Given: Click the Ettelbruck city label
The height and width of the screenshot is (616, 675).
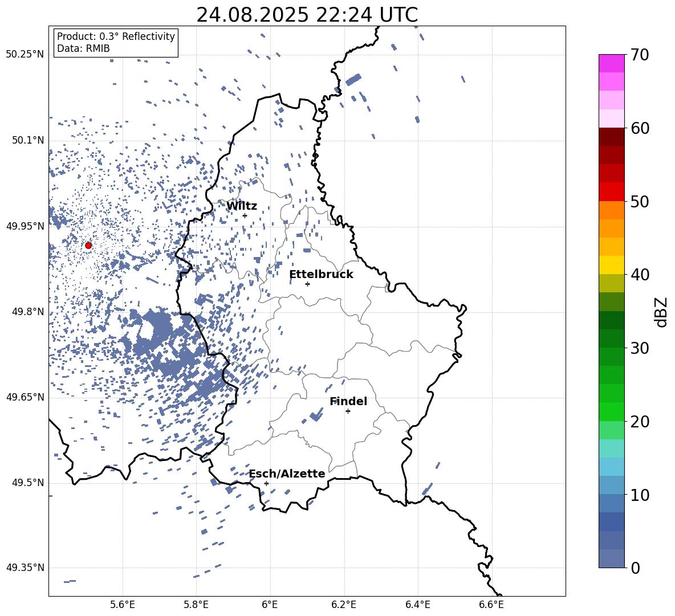Looking at the screenshot, I should coord(321,275).
